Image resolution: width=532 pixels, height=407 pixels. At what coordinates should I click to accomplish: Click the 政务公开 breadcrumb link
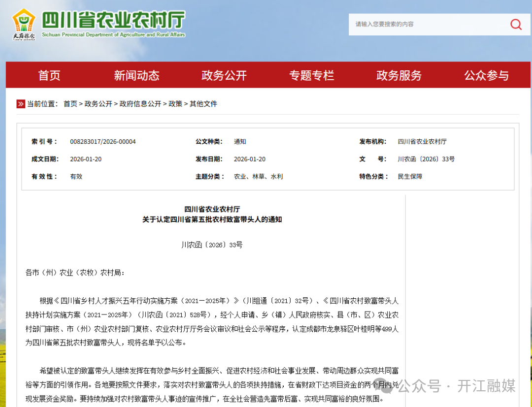coord(98,104)
